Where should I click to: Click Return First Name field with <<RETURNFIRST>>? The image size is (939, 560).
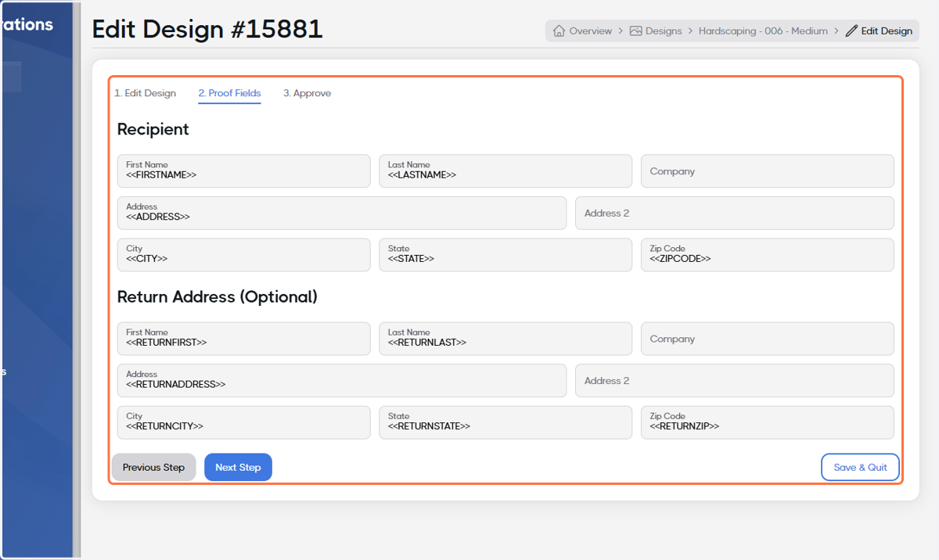(x=243, y=339)
